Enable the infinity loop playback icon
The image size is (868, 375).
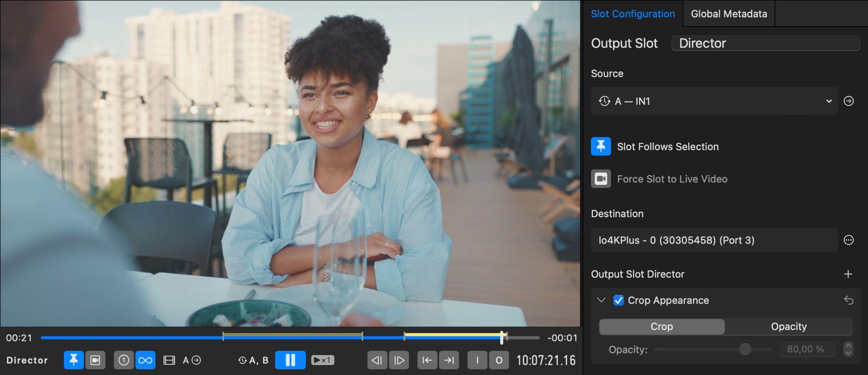click(x=145, y=360)
